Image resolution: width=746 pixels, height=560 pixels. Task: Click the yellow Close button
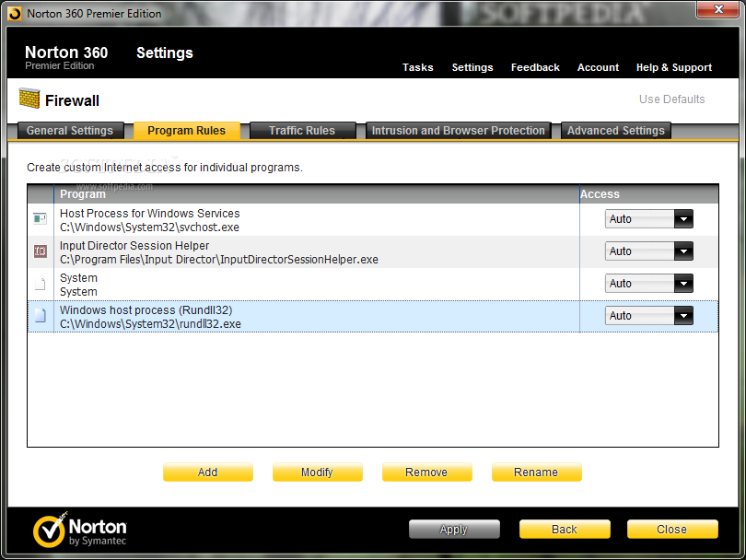672,529
